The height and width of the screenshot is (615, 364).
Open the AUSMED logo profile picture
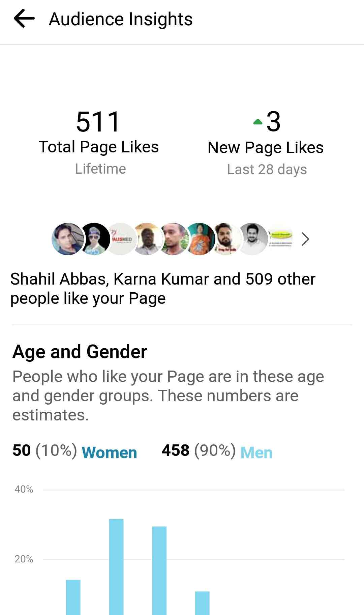click(x=120, y=239)
